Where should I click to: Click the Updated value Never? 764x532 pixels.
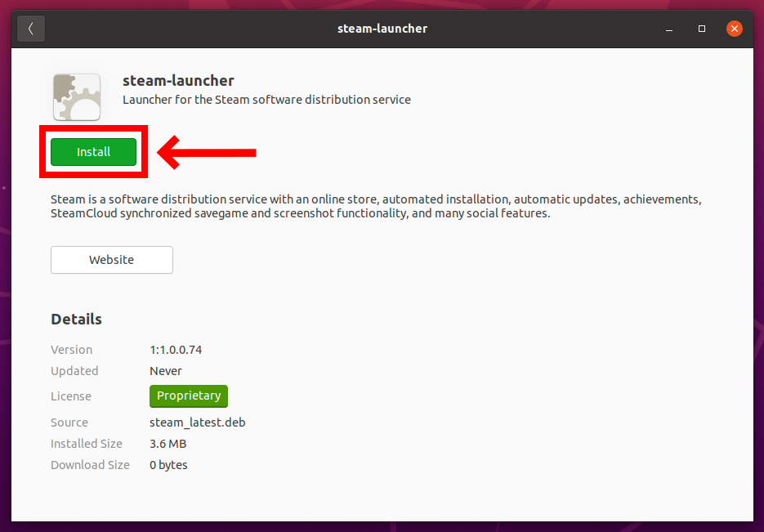(x=166, y=371)
